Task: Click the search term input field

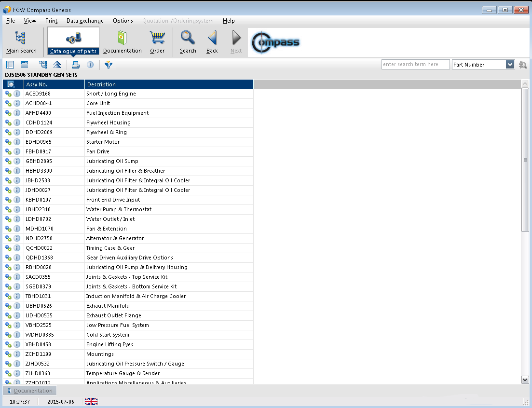Action: (x=415, y=65)
